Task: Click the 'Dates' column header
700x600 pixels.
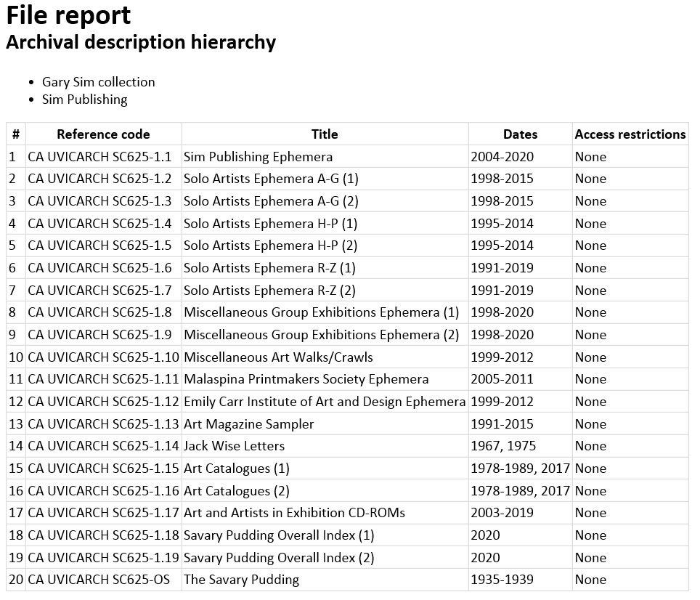Action: click(520, 134)
